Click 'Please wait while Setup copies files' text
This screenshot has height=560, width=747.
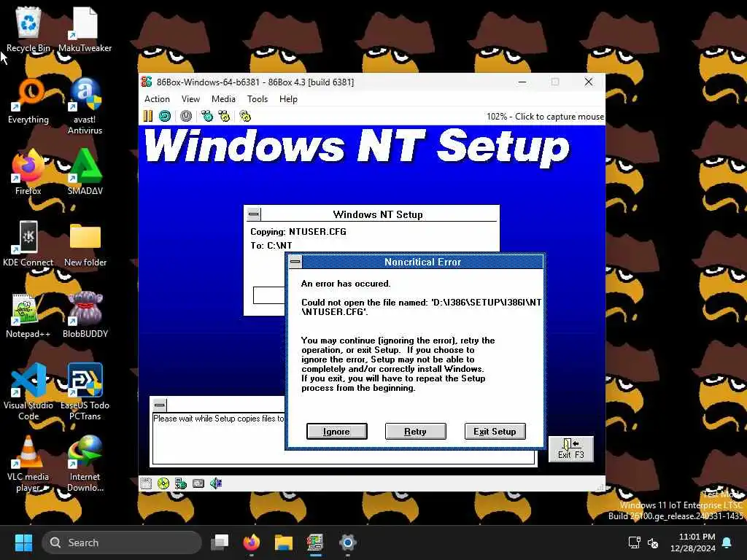(219, 419)
